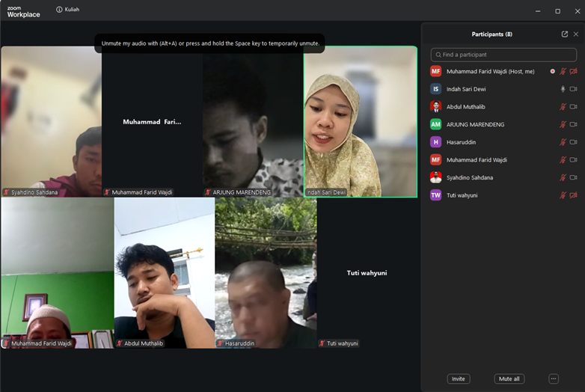
Task: Click the H avatar of Hasaruddin
Action: [x=436, y=142]
